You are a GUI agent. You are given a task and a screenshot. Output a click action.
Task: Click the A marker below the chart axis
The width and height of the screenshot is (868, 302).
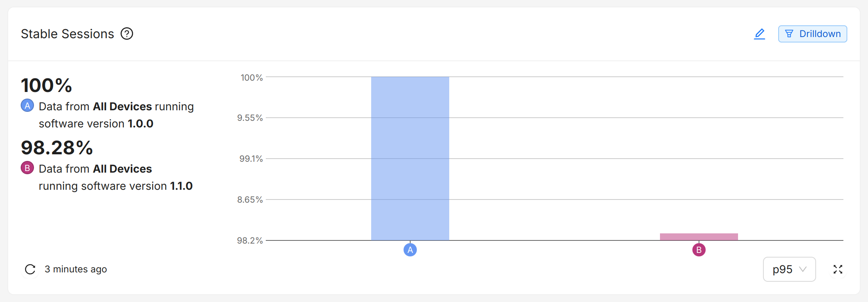coord(410,250)
